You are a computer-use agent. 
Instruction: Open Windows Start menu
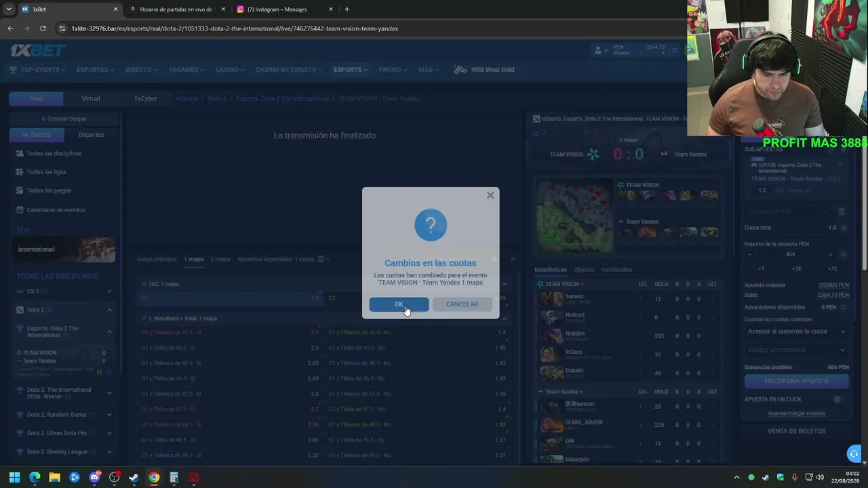(x=14, y=477)
